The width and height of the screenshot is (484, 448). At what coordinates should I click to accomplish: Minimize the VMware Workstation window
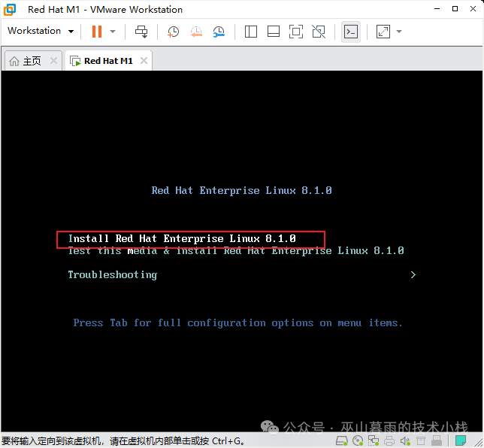437,9
